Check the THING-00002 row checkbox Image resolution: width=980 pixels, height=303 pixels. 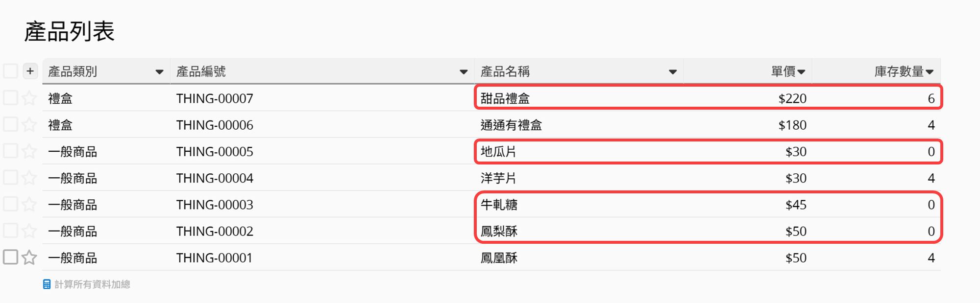tap(10, 231)
